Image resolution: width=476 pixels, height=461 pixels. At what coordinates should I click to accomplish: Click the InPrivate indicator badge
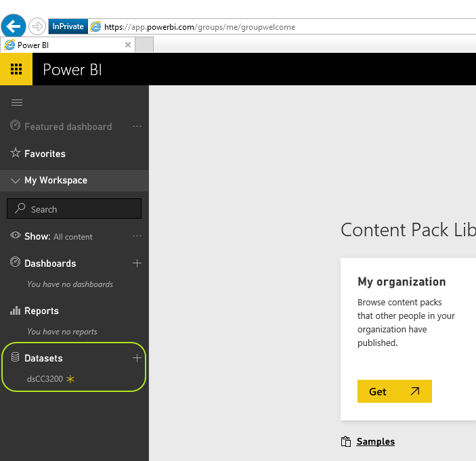[68, 26]
